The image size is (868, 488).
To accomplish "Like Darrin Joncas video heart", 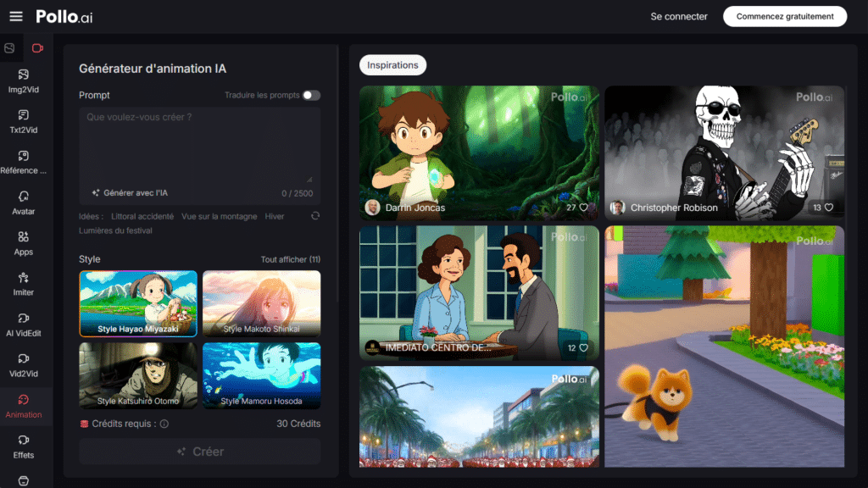I will tap(583, 208).
